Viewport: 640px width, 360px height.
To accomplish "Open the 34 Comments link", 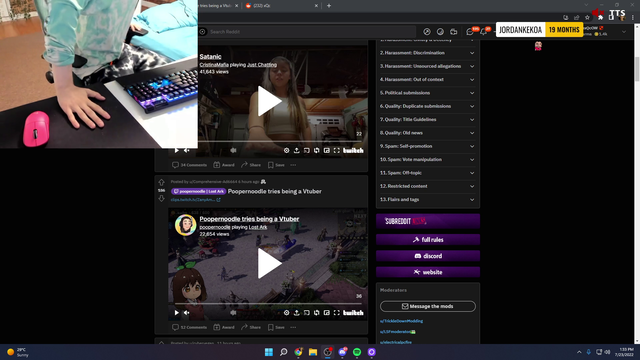I will [189, 165].
